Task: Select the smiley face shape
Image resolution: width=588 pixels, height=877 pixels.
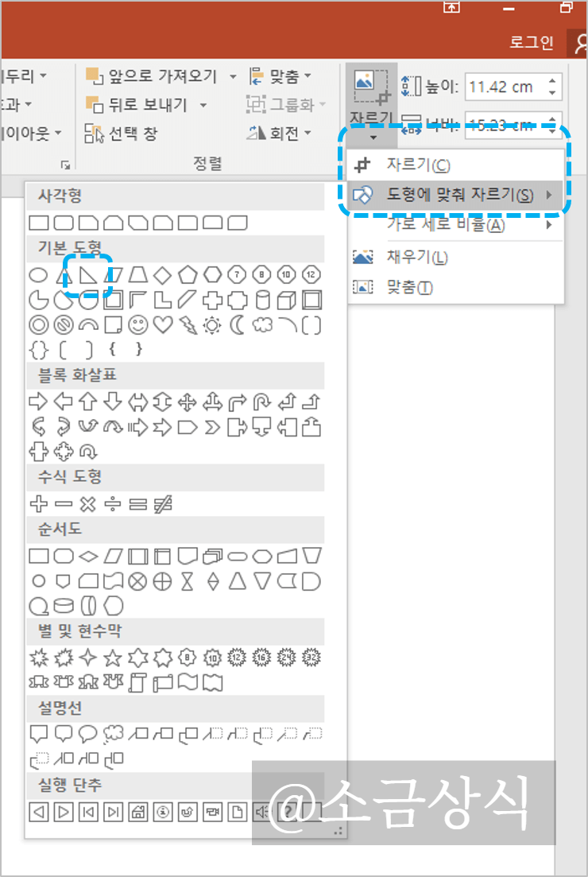Action: click(x=138, y=324)
